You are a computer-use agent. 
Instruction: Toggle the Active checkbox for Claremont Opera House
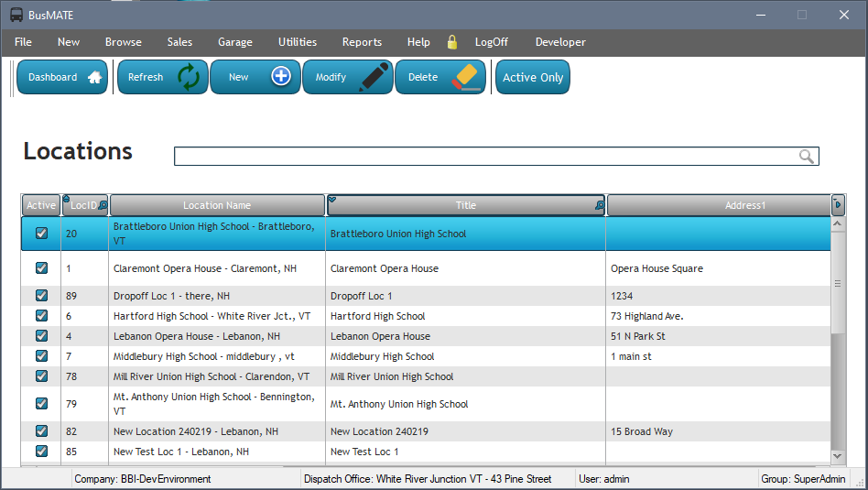coord(41,268)
